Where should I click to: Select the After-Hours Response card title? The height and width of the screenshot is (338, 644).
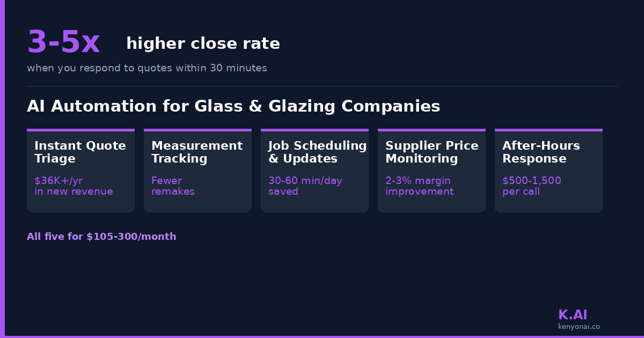(x=541, y=152)
